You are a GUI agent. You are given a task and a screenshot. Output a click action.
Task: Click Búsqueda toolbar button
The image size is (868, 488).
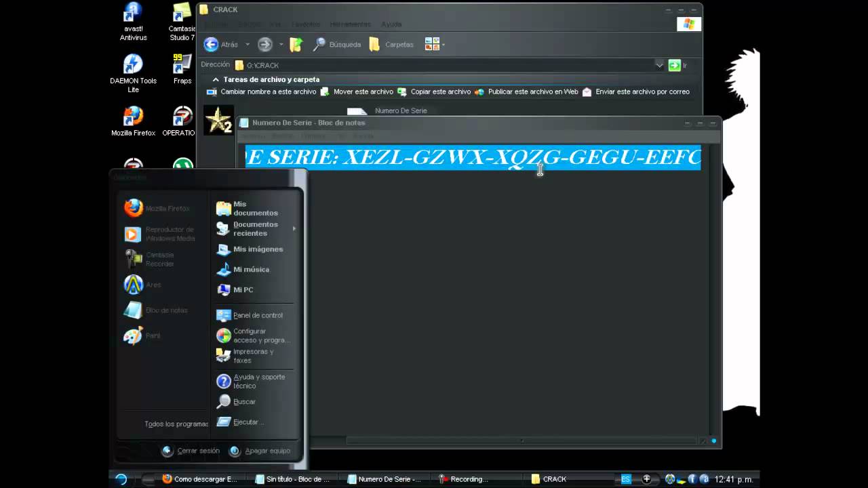coord(337,44)
